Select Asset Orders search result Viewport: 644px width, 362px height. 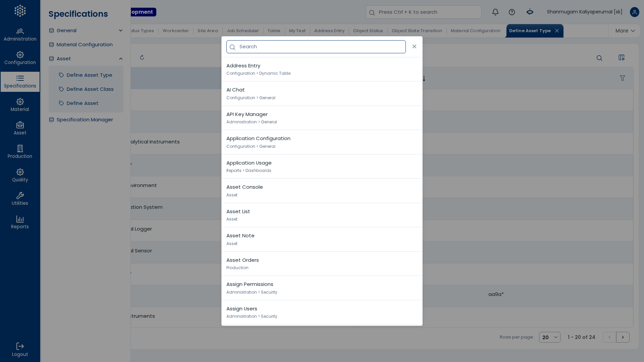[322, 264]
